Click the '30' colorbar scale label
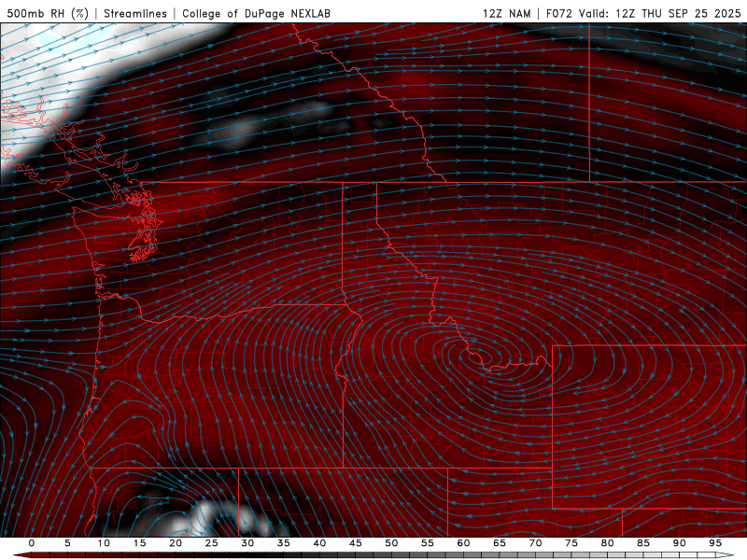747x560 pixels. (247, 543)
